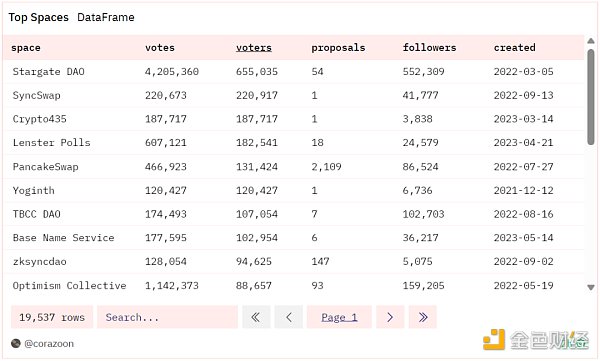The width and height of the screenshot is (600, 361).
Task: Sort table by the created column
Action: tap(515, 47)
